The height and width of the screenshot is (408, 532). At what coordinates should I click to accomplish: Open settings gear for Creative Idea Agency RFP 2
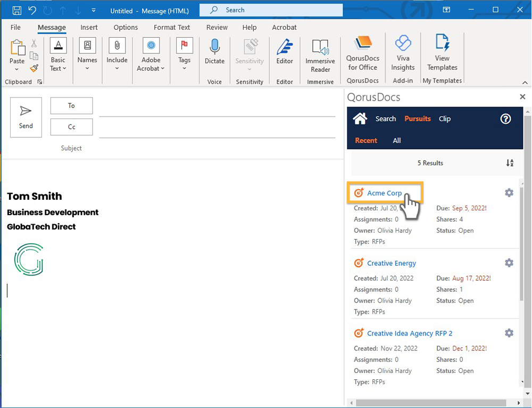[x=509, y=333]
